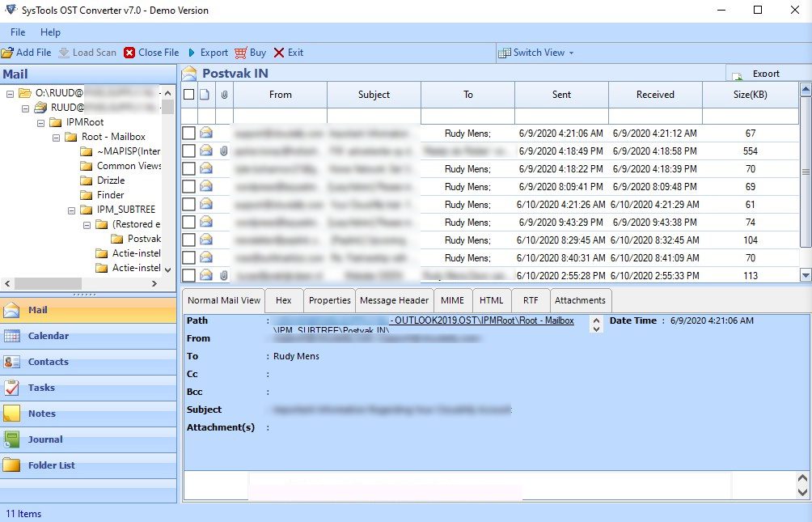The image size is (812, 522).
Task: Sort by the From column header
Action: (x=280, y=95)
